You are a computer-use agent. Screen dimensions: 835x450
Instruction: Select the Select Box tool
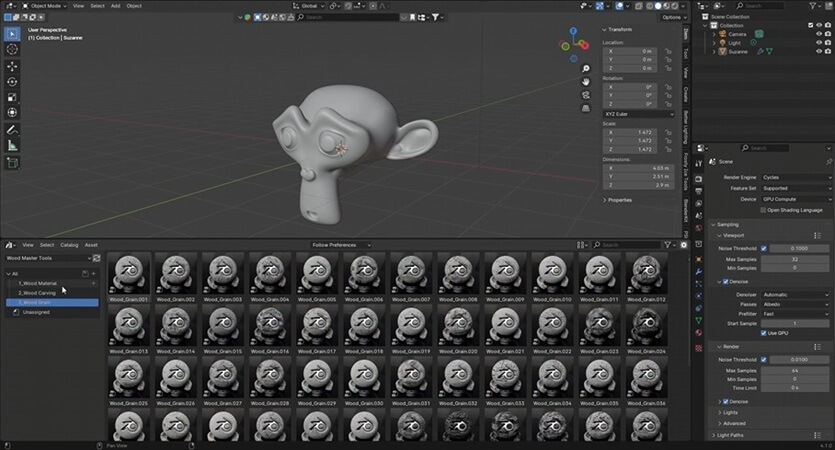pyautogui.click(x=12, y=34)
